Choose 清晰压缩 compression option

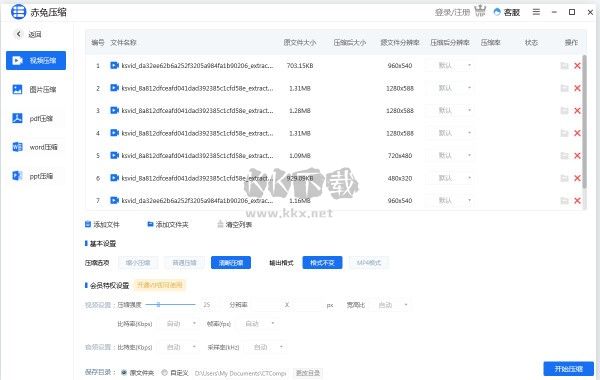[231, 263]
